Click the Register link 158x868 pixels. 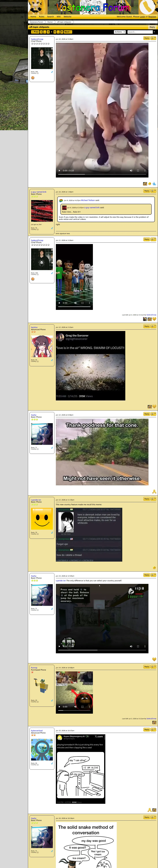tap(152, 16)
